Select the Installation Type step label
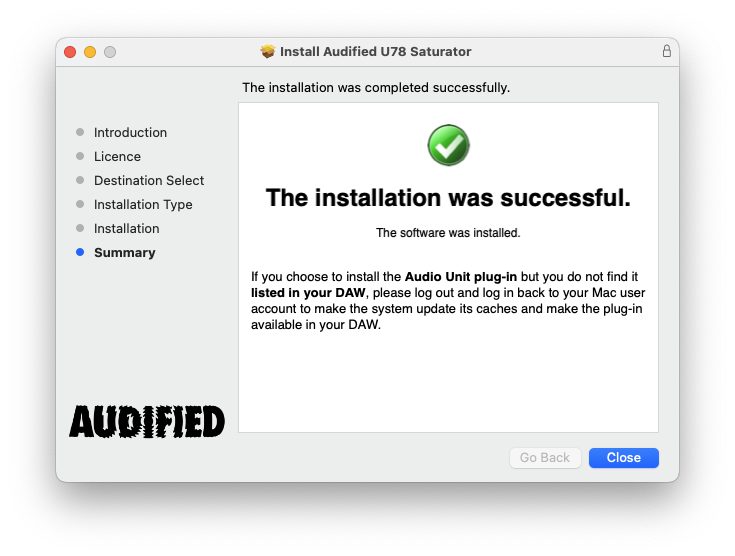This screenshot has width=735, height=556. 143,205
